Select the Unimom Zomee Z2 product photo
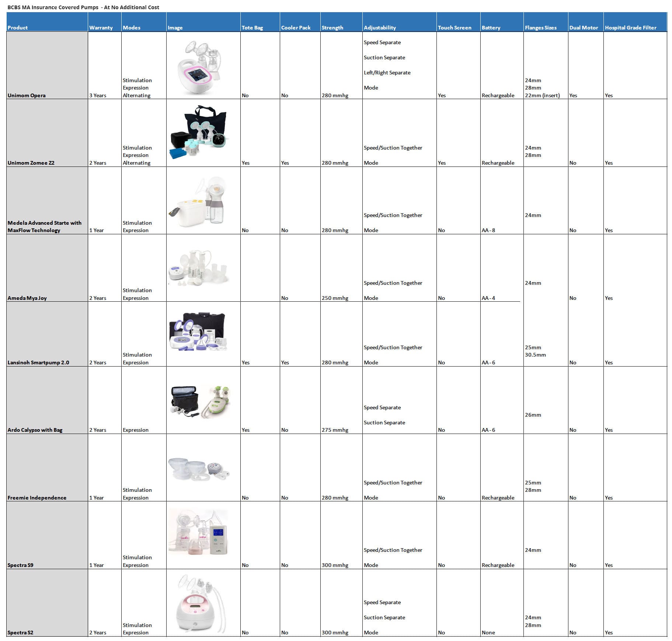The height and width of the screenshot is (641, 672). tap(199, 133)
